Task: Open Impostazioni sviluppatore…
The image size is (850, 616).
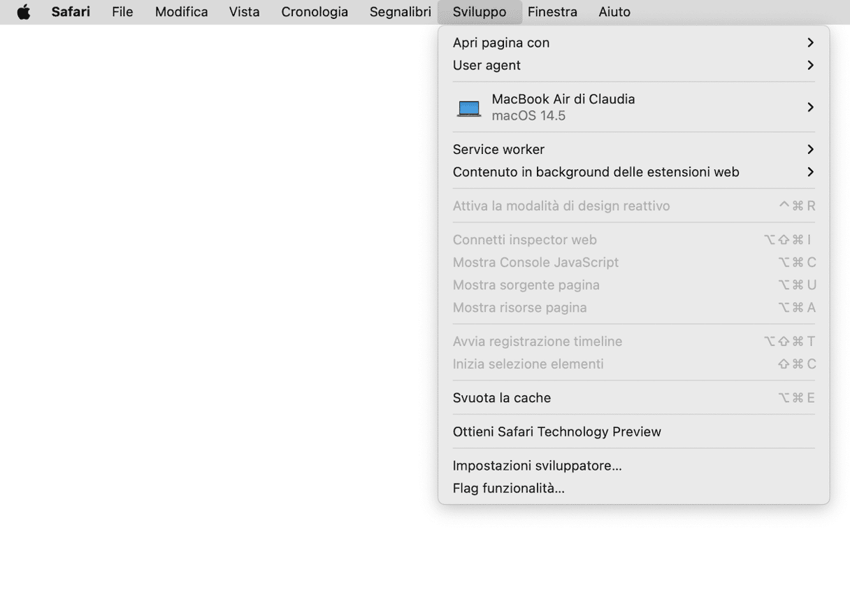Action: coord(633,466)
